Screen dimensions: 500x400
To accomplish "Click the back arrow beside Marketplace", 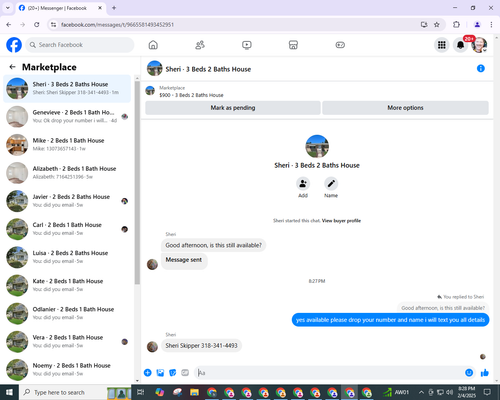I will click(x=12, y=67).
